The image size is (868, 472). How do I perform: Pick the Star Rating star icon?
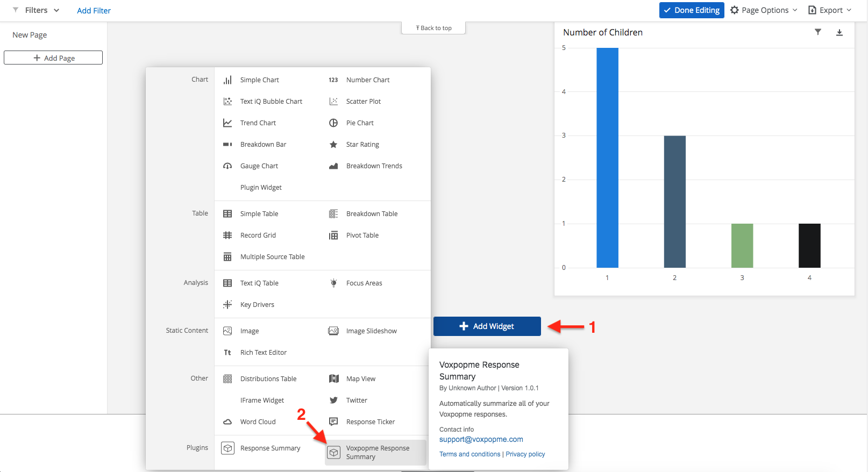(333, 145)
